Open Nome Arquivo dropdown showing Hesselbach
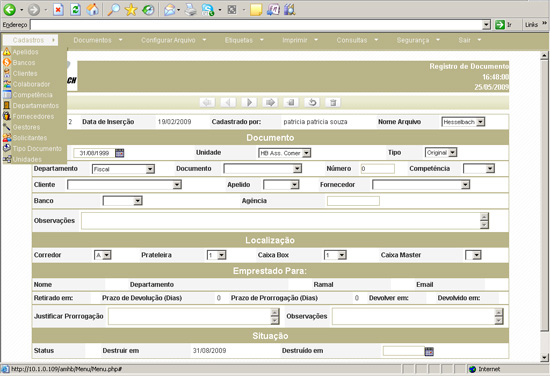This screenshot has width=550, height=376. tap(463, 122)
